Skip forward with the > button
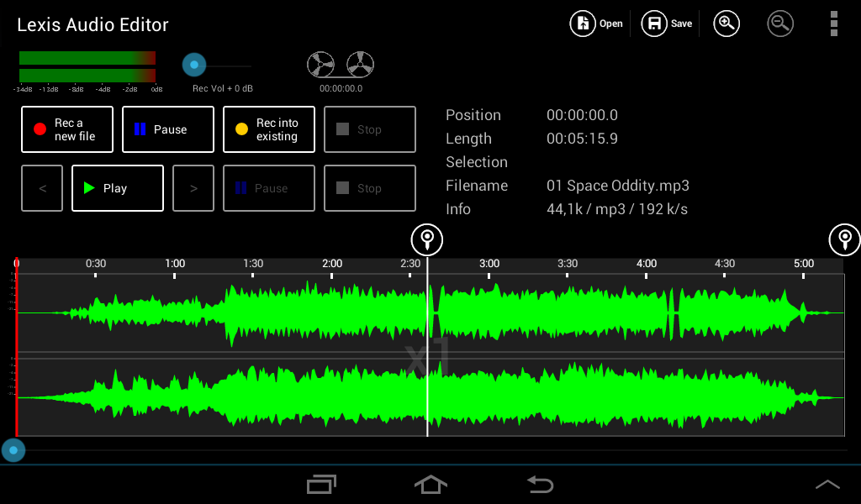Screen dimensions: 861x504 [x=193, y=188]
